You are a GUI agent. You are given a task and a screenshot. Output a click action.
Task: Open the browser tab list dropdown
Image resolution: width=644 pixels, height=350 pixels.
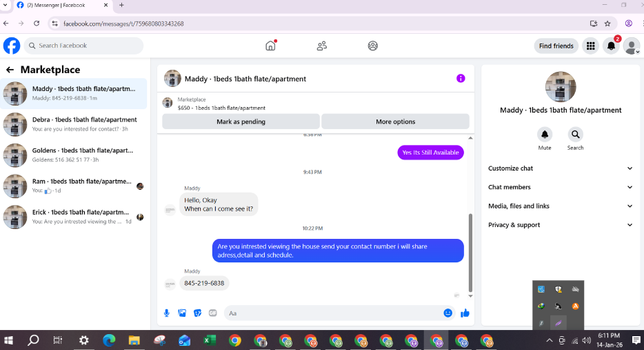pos(6,6)
